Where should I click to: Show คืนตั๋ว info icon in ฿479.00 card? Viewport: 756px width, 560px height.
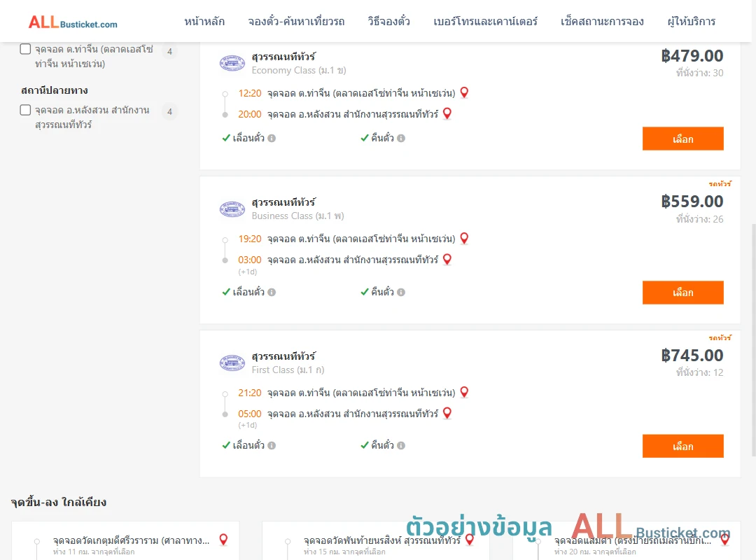(x=401, y=139)
